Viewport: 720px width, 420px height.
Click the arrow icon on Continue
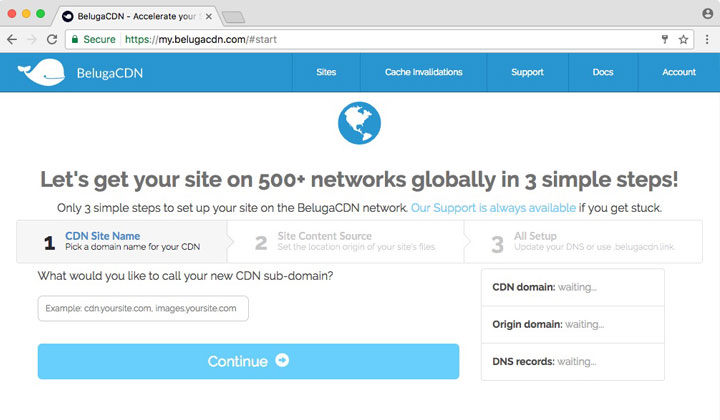282,360
